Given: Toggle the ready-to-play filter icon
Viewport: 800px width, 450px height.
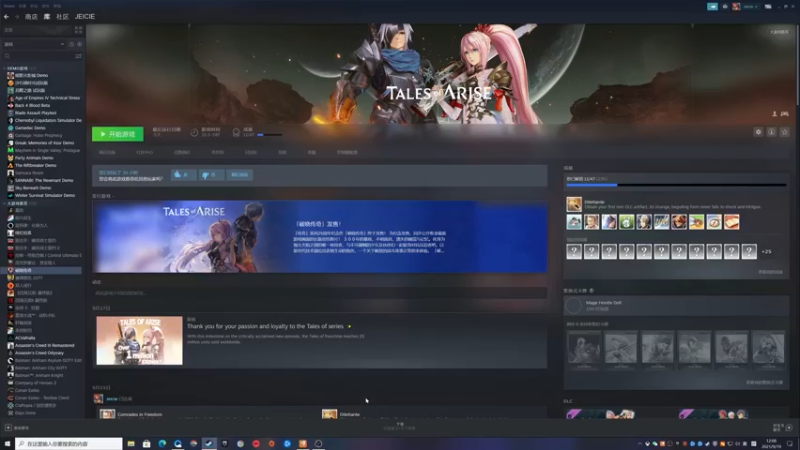Looking at the screenshot, I should 80,44.
